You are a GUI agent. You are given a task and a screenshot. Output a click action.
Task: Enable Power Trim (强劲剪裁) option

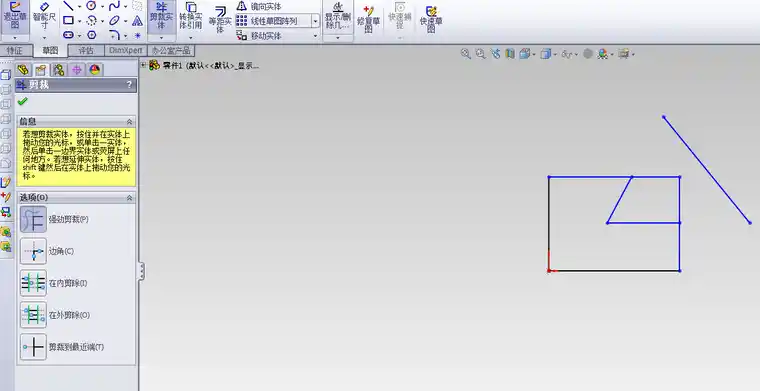point(33,219)
